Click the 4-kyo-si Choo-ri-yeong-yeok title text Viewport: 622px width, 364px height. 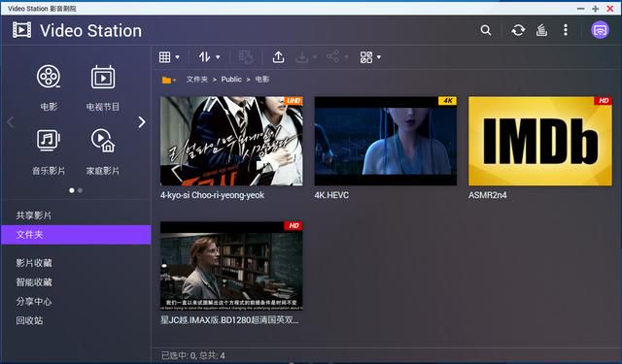click(x=212, y=195)
